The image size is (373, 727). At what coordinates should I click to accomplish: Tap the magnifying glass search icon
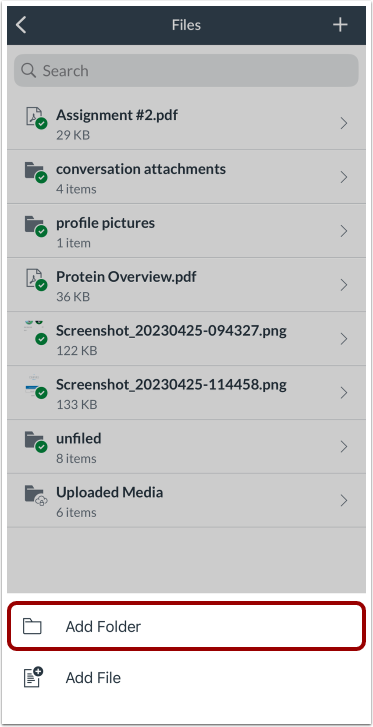coord(29,70)
